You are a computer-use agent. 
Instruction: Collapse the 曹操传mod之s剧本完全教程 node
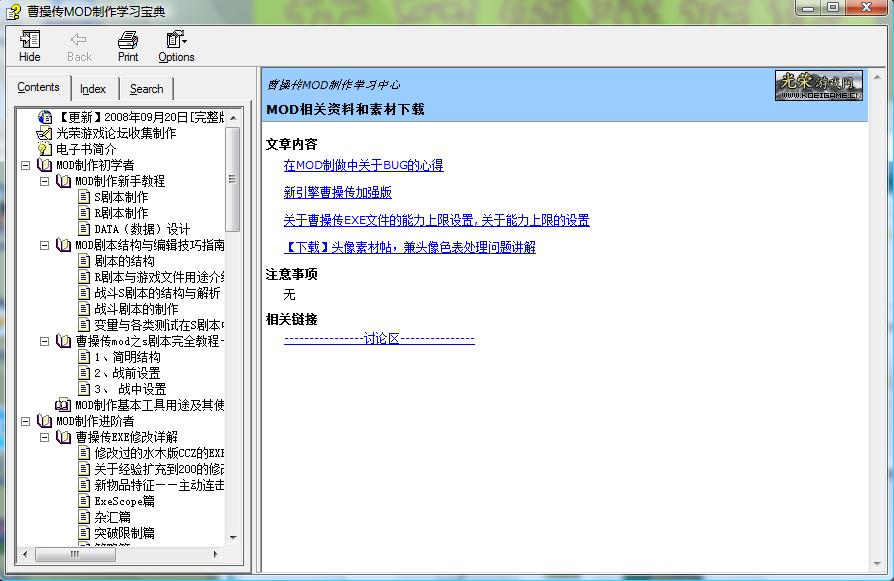pyautogui.click(x=44, y=342)
